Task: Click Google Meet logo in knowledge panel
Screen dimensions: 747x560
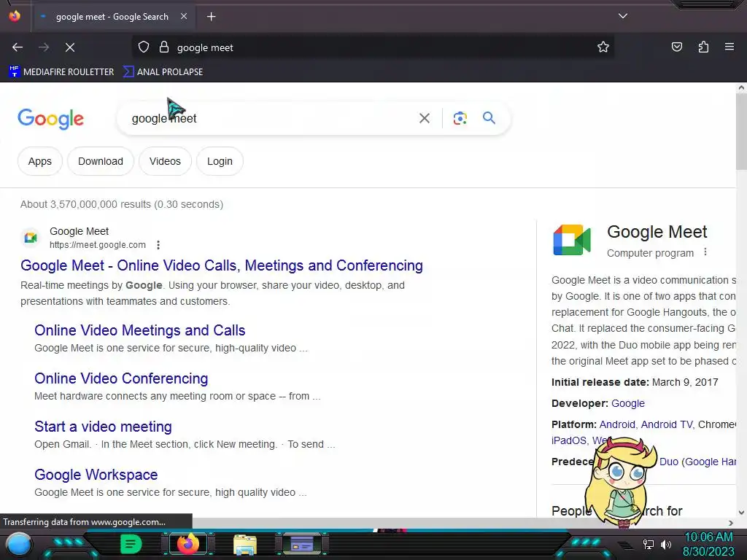Action: (x=572, y=240)
